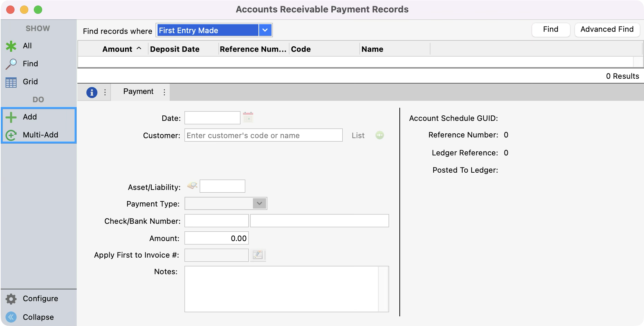
Task: Sort by Code column header
Action: click(324, 49)
